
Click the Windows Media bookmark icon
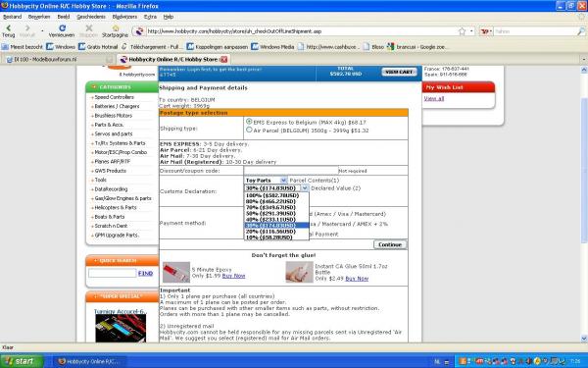coord(255,46)
